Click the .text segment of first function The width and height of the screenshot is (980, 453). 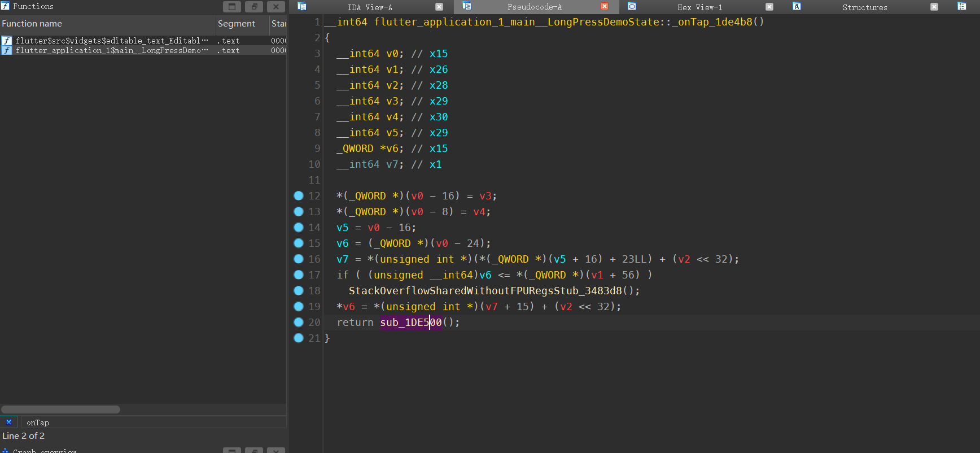[x=229, y=41]
